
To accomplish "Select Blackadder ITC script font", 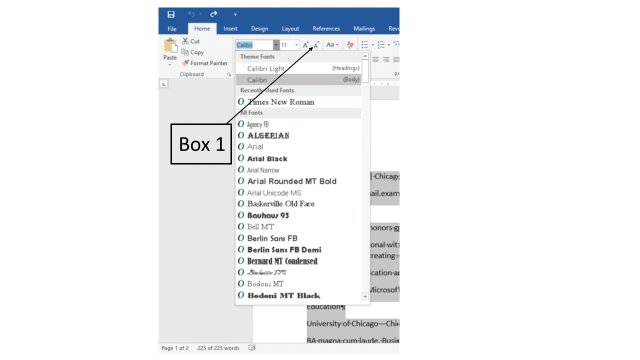I will click(298, 272).
